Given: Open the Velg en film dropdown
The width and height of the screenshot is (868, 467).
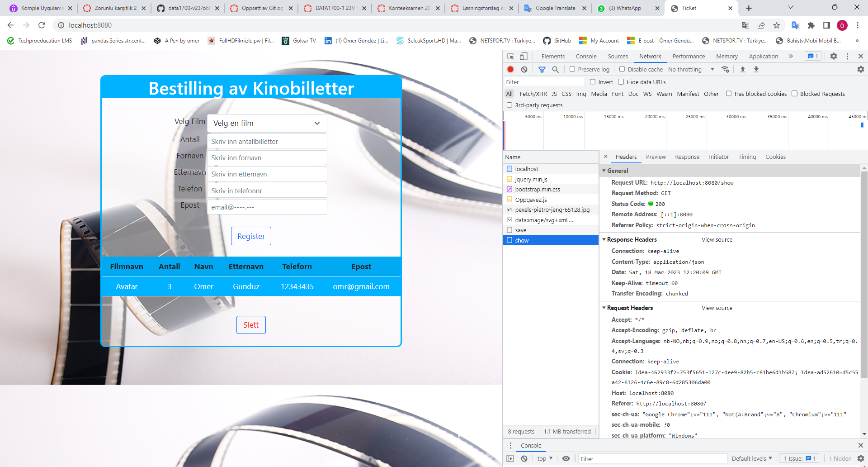Looking at the screenshot, I should tap(267, 123).
